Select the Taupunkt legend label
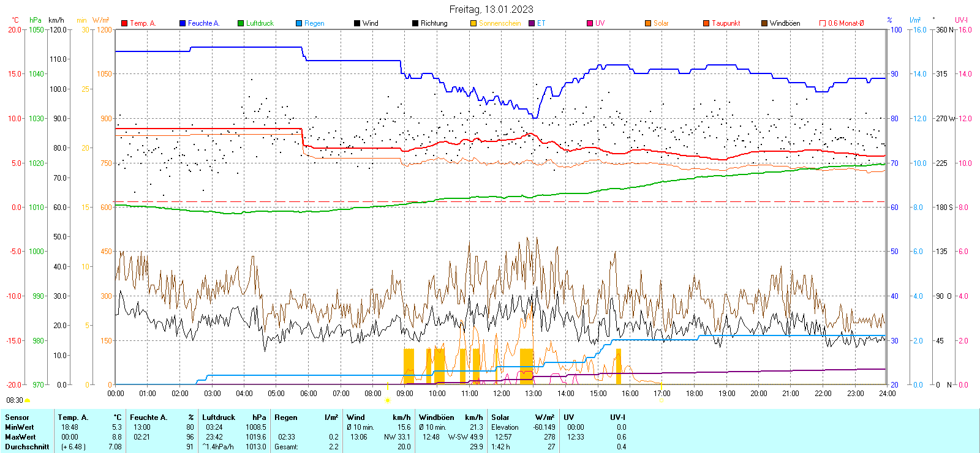Viewport: 980px width, 453px height. pos(726,23)
